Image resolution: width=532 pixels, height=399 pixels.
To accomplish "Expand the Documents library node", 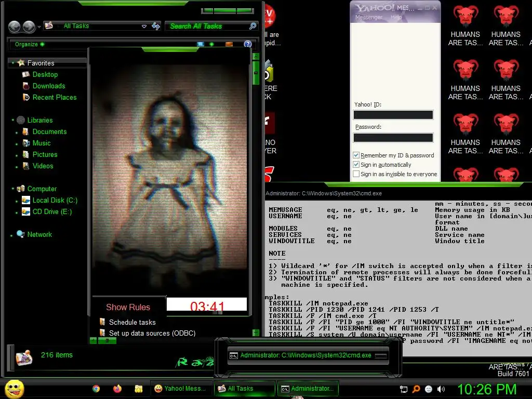I will click(x=17, y=132).
